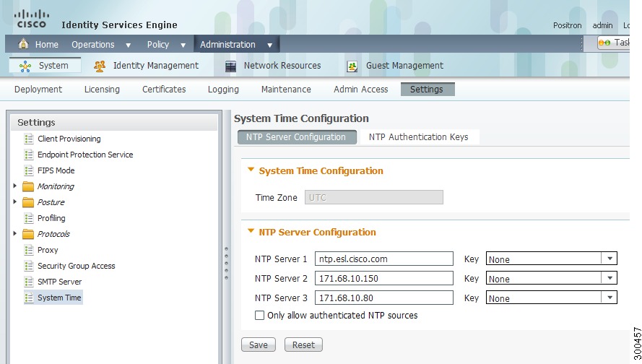Open Key dropdown for NTP Server 1
Screen dimensions: 642x364
(610, 259)
